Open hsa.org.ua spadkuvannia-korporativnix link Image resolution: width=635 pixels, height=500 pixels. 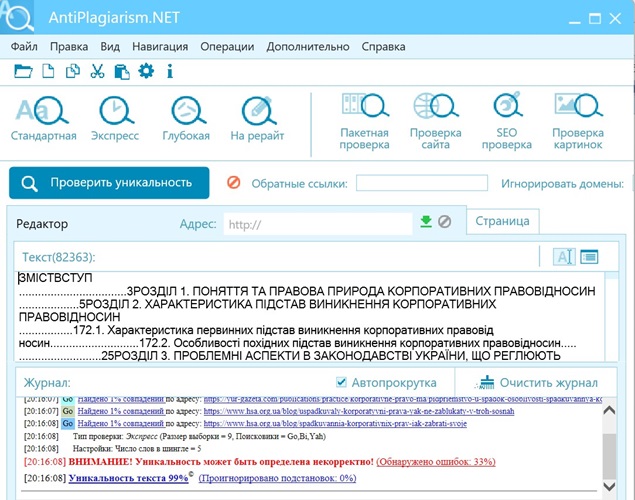pos(335,423)
